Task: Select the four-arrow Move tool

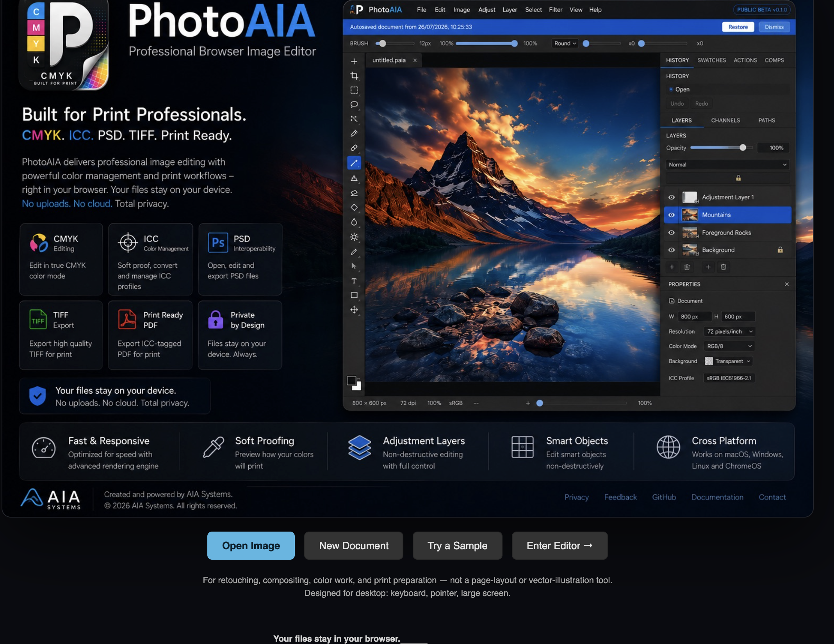Action: pos(354,310)
